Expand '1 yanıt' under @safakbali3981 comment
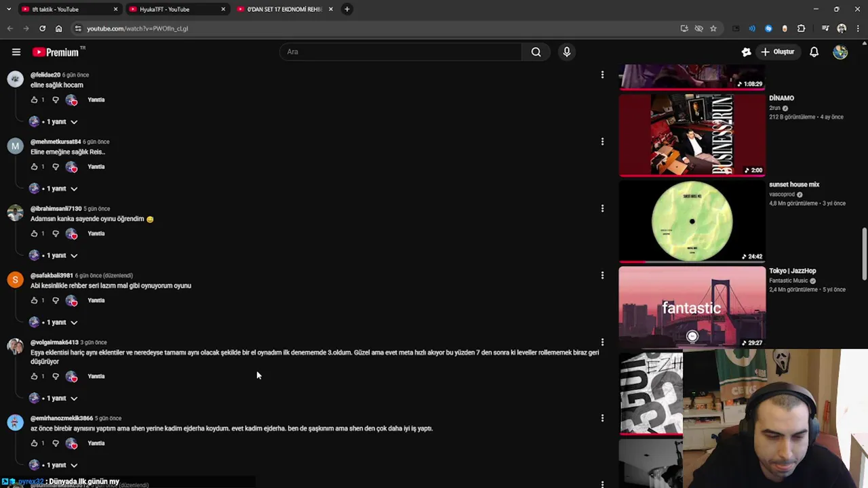The width and height of the screenshot is (868, 488). coord(54,323)
